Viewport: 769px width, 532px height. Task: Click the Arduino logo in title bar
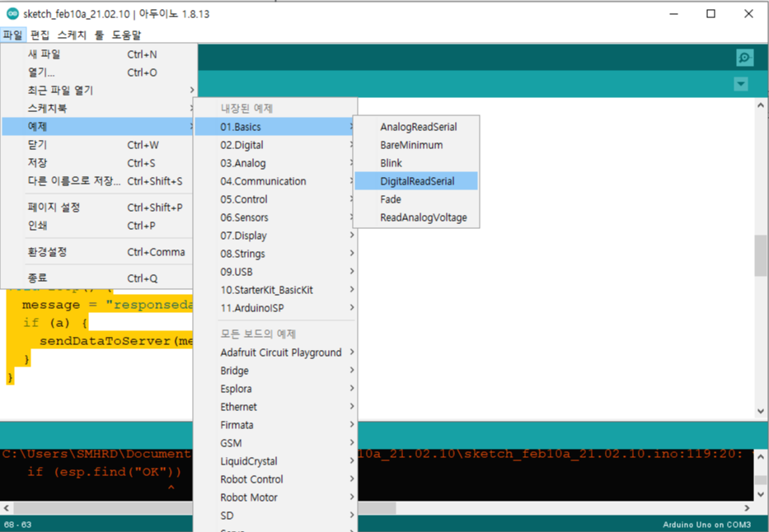(x=12, y=14)
